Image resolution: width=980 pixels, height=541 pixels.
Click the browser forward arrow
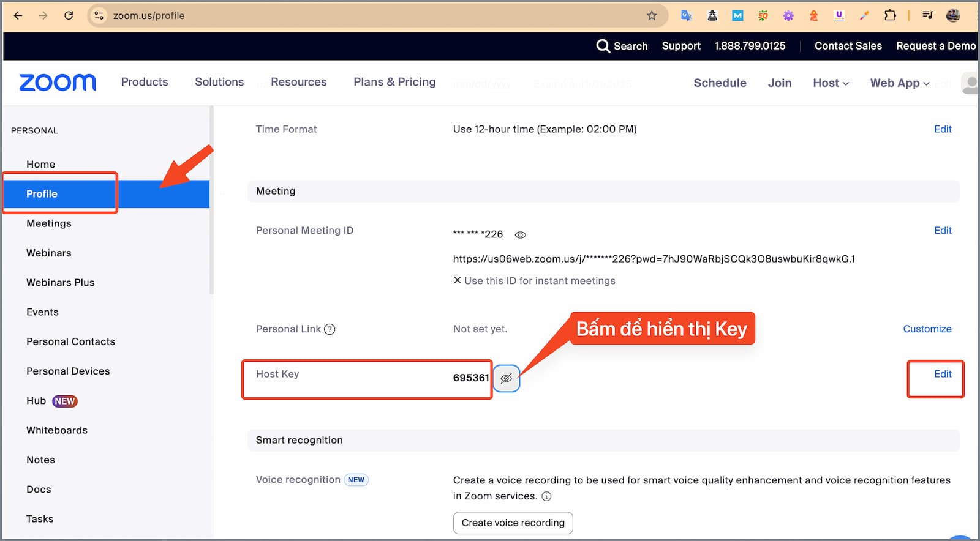43,15
